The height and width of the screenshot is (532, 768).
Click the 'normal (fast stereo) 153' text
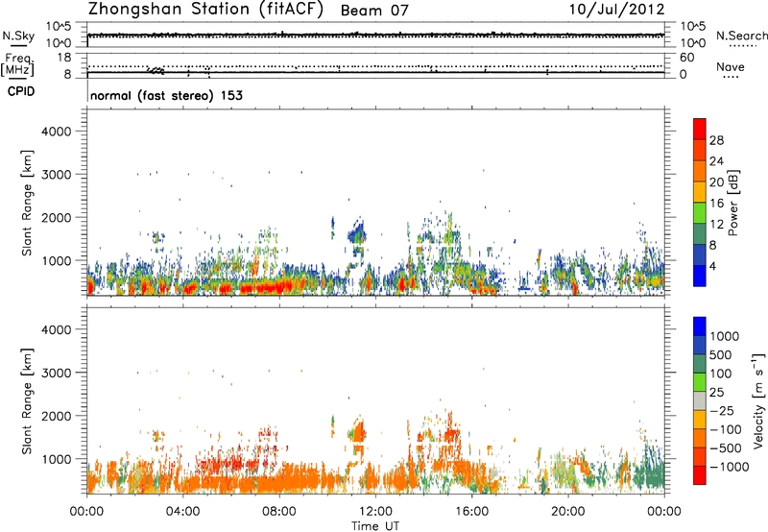point(166,95)
